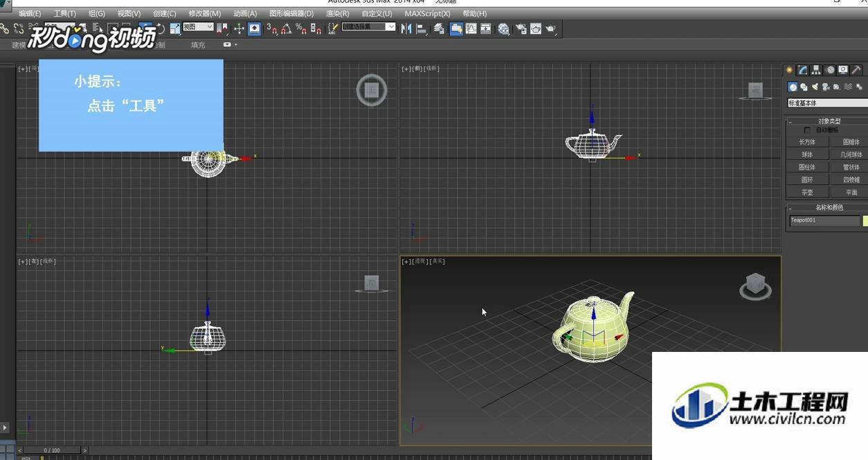
Task: Open the [真实] shading menu
Action: pyautogui.click(x=437, y=261)
